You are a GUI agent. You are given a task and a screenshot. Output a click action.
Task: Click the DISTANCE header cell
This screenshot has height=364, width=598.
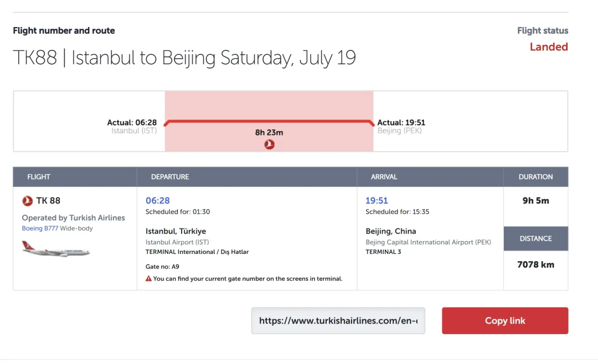536,238
